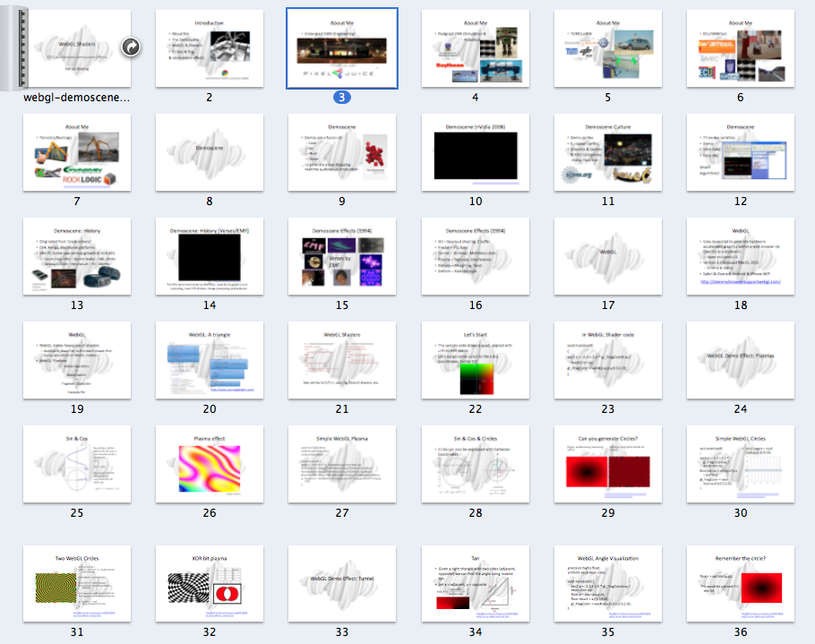The width and height of the screenshot is (815, 644).
Task: Select the Sin & Cos slide 25
Action: coord(77,464)
